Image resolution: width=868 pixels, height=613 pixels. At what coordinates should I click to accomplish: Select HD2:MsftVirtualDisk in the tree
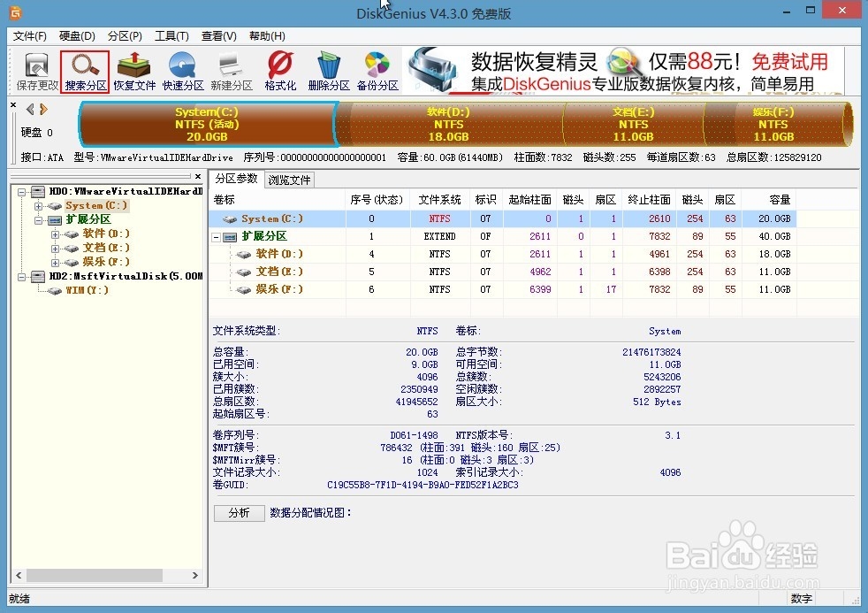pyautogui.click(x=126, y=276)
